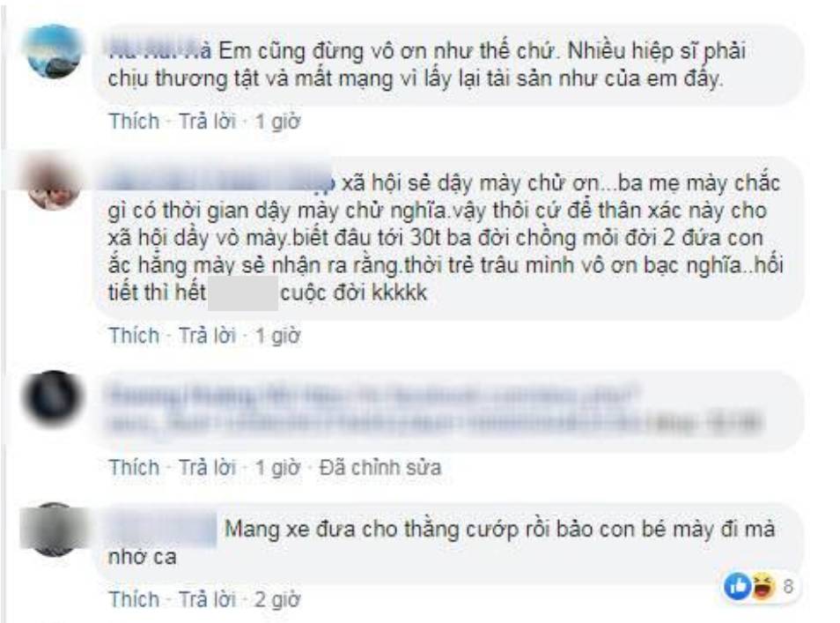Open the dark round avatar beside the blurred comment
The image size is (840, 623).
pyautogui.click(x=54, y=397)
